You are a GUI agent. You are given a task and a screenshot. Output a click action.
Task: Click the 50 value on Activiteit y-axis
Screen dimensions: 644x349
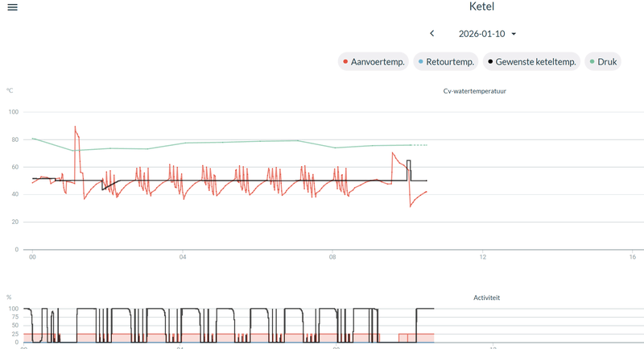coord(14,326)
